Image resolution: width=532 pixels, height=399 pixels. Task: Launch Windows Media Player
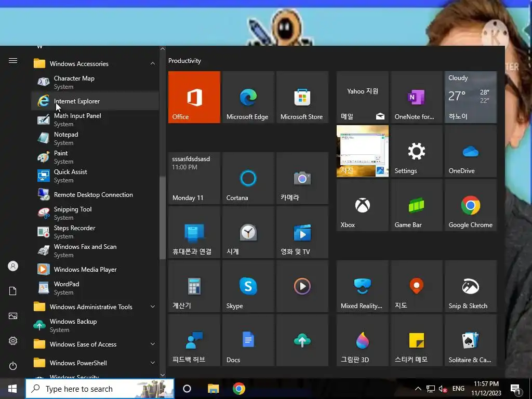click(x=95, y=270)
